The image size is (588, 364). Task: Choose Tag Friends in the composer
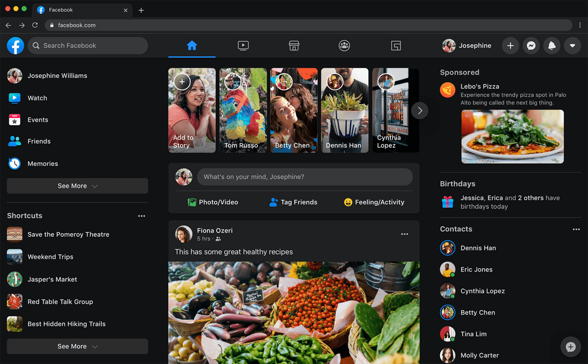click(293, 202)
